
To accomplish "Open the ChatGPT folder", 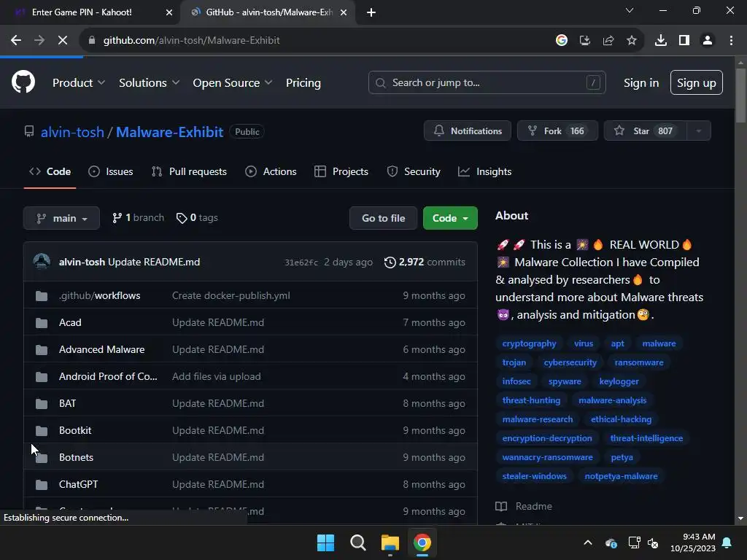I will point(79,484).
